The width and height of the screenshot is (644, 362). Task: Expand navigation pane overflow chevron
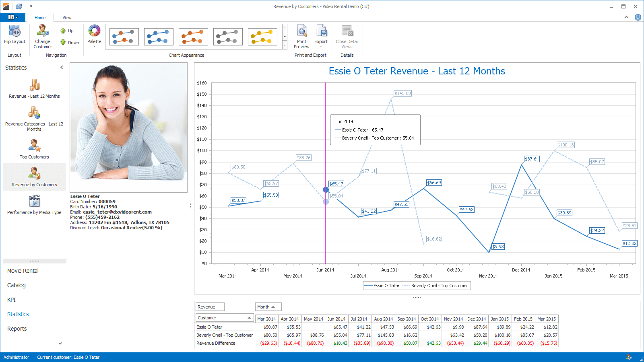pos(60,343)
